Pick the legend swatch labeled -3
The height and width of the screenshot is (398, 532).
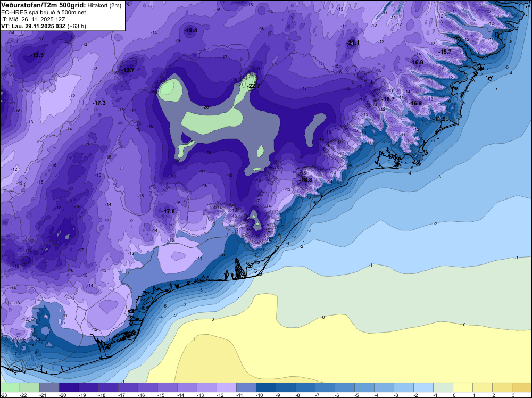(x=403, y=387)
